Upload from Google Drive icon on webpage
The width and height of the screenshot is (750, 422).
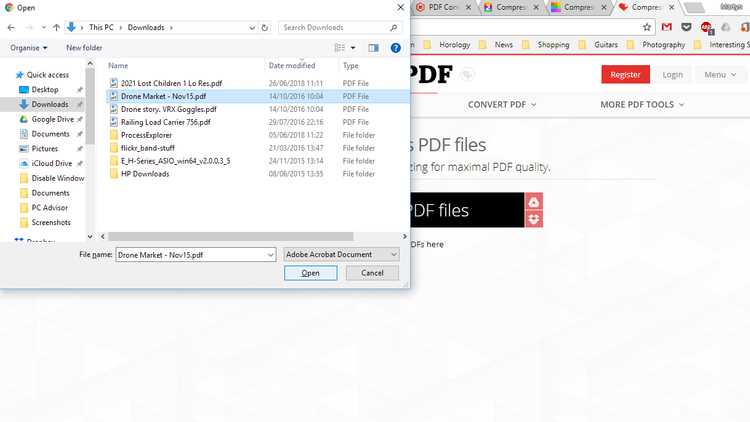tap(534, 202)
